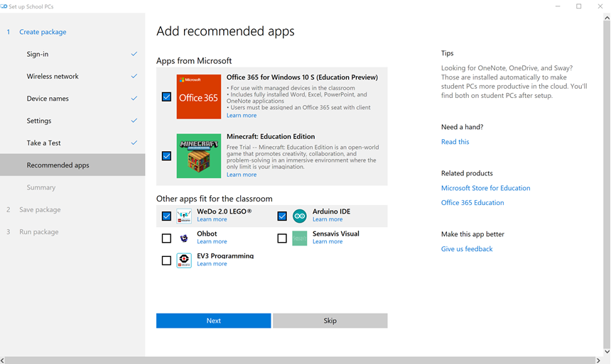Viewport: 611px width, 364px height.
Task: Check the Ohbot checkbox
Action: 166,238
